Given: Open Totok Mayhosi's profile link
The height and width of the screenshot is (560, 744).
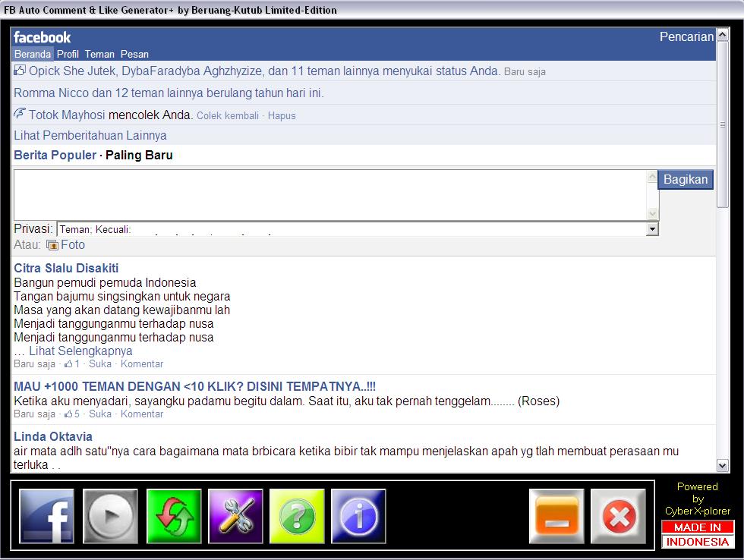Looking at the screenshot, I should pyautogui.click(x=67, y=115).
